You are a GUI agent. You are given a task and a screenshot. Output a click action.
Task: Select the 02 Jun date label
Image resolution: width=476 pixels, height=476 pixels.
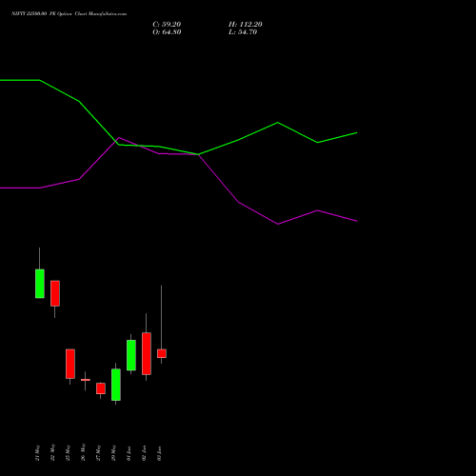coord(144,453)
